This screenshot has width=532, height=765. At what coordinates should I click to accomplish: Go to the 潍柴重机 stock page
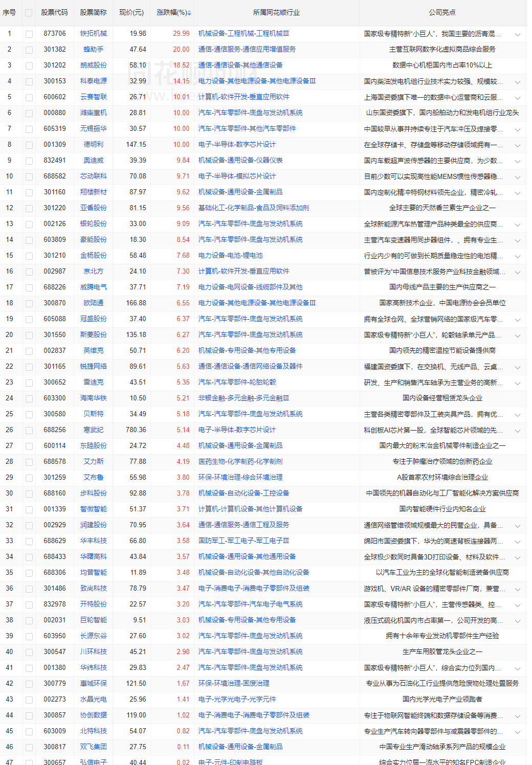coord(94,113)
